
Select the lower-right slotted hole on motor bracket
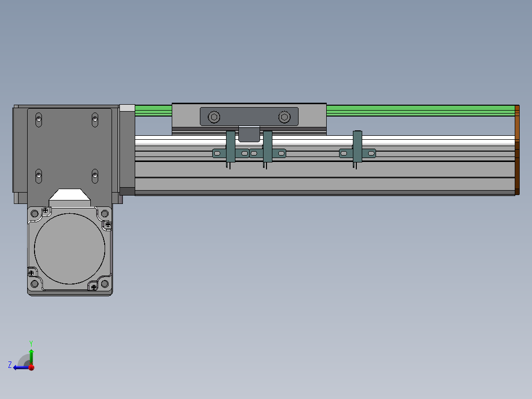tap(95, 176)
